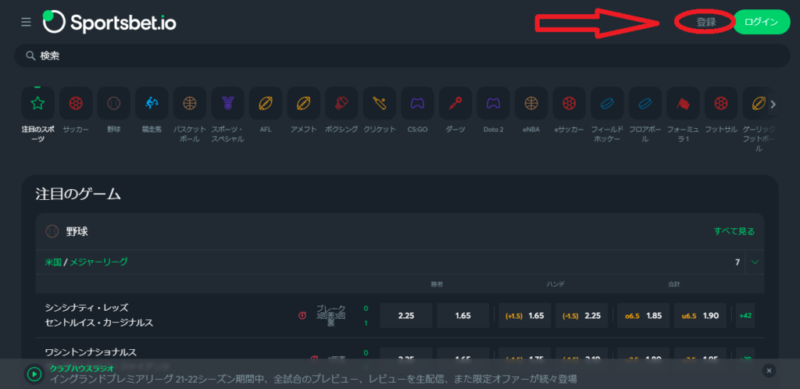Select the ゲーリックフットボール icon

click(x=759, y=103)
